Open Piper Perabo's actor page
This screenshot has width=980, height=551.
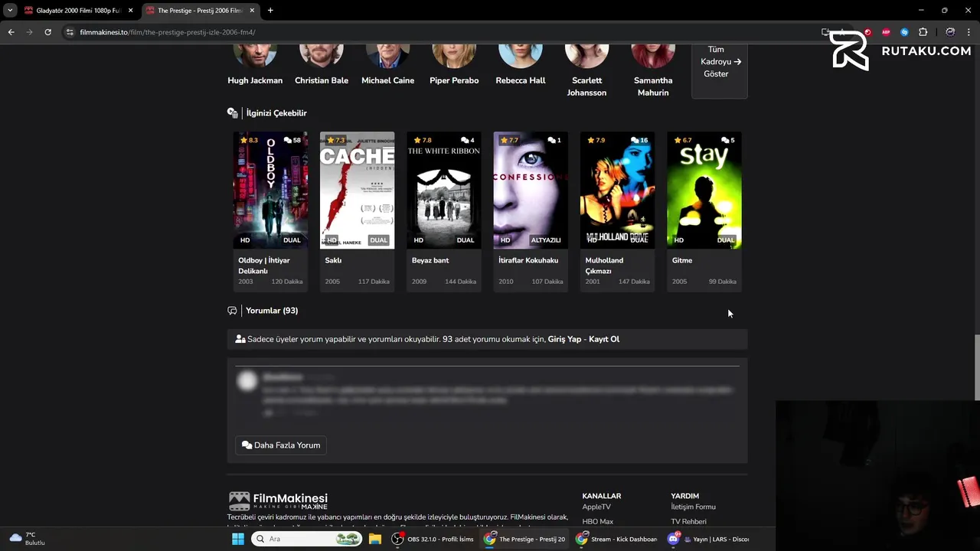(454, 66)
